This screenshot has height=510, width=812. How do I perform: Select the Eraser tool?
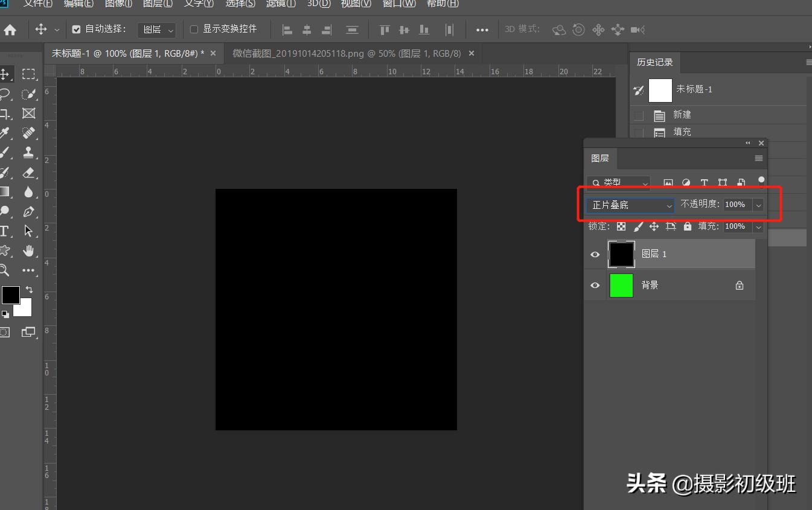point(28,173)
